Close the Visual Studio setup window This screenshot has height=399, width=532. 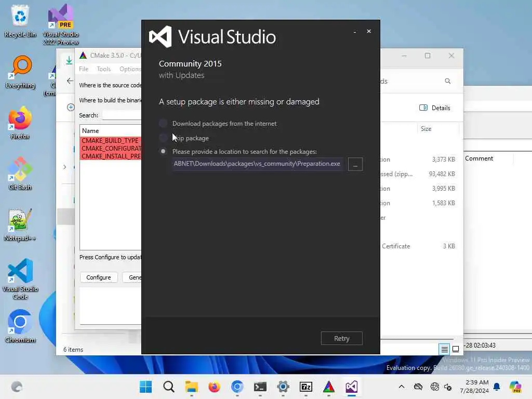pos(369,31)
